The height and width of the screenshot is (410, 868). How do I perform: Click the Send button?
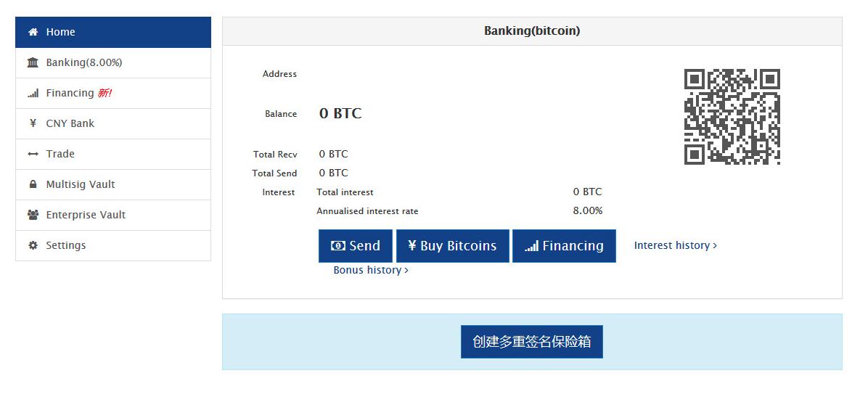point(356,246)
